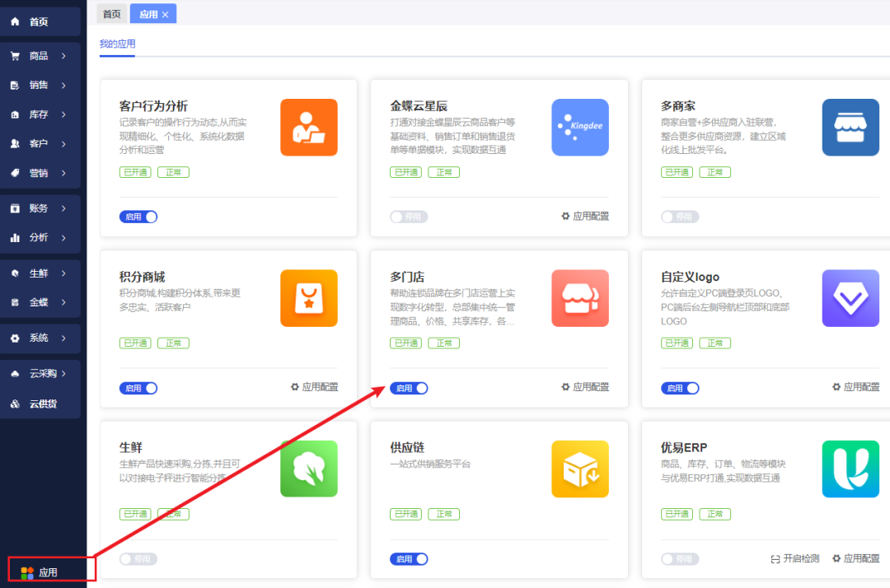Enable the 多门店 application toggle
Screen dimensions: 890x588
click(410, 387)
